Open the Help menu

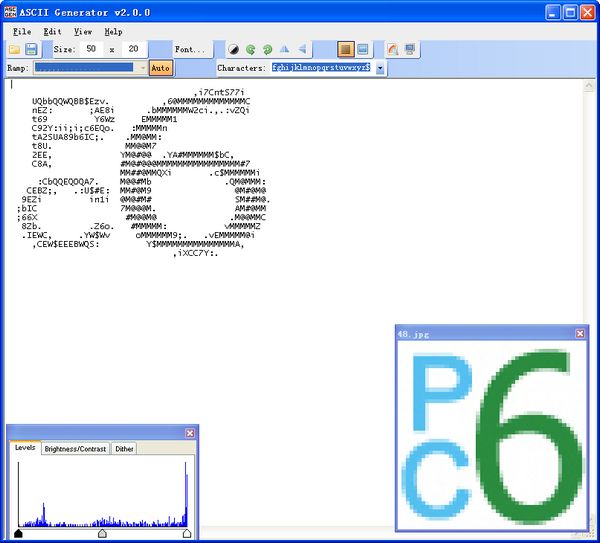click(114, 32)
